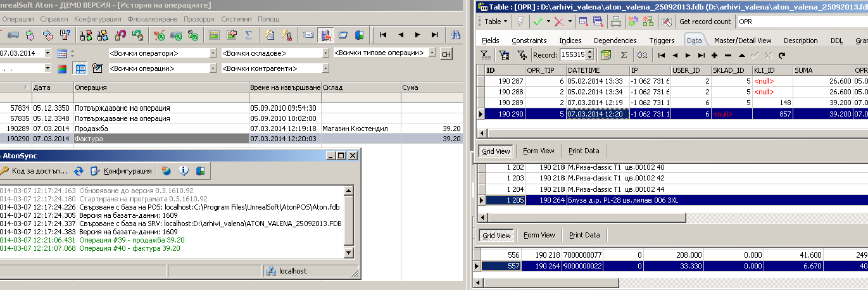
Task: Expand the 'Всички контрагенти' combo box
Action: [x=325, y=68]
